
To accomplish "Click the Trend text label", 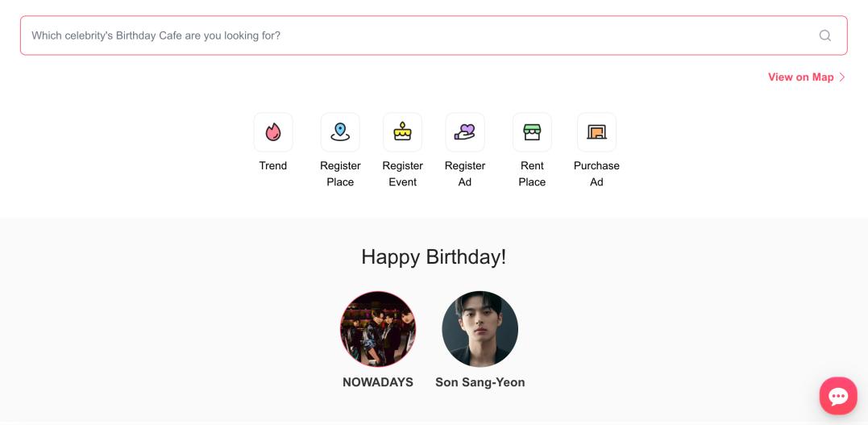I will pos(273,165).
